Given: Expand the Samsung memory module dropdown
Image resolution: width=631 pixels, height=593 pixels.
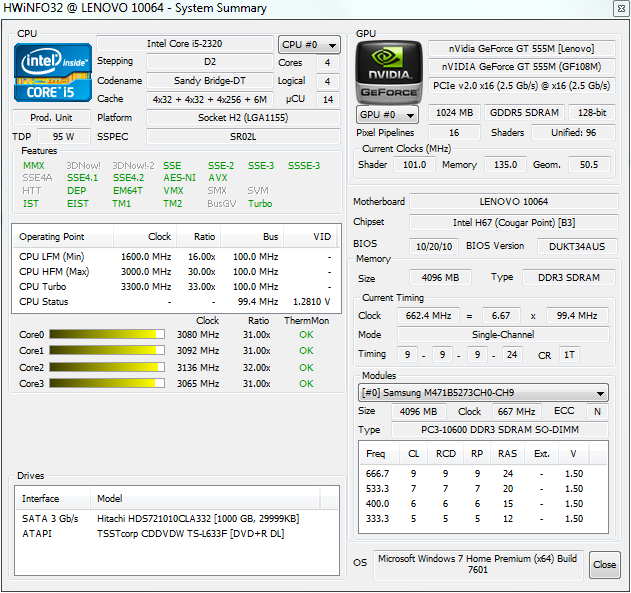Looking at the screenshot, I should pos(483,393).
